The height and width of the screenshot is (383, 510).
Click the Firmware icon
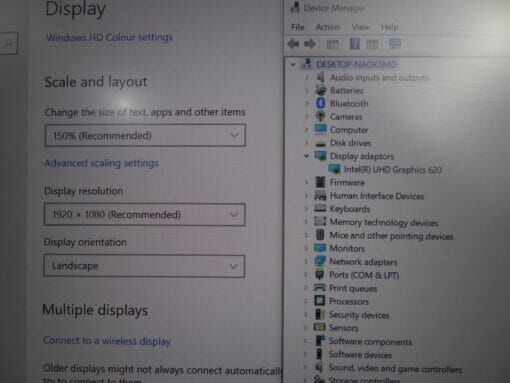320,182
